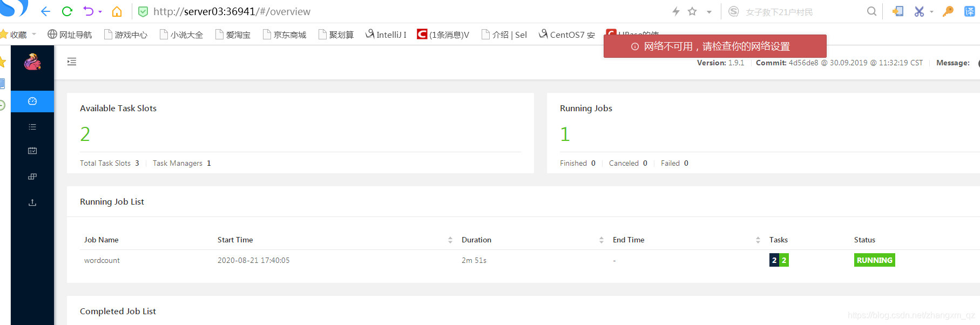This screenshot has width=980, height=325.
Task: Click the Canceled 0 counter
Action: pyautogui.click(x=628, y=163)
